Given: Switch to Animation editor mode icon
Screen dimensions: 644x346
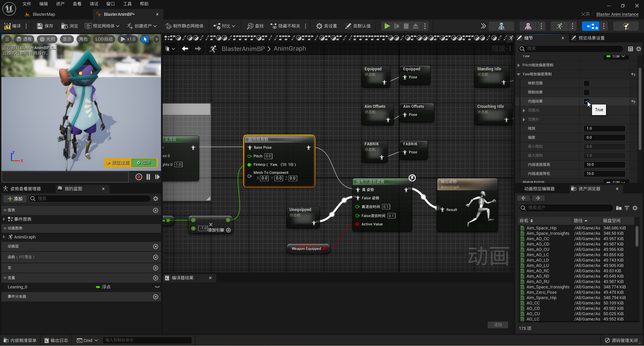Looking at the screenshot, I should [559, 26].
